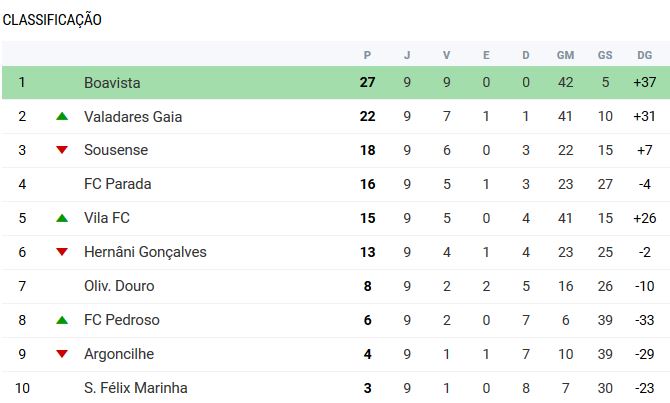This screenshot has height=403, width=670.
Task: Select S. Félix Marinha team name
Action: [x=135, y=388]
